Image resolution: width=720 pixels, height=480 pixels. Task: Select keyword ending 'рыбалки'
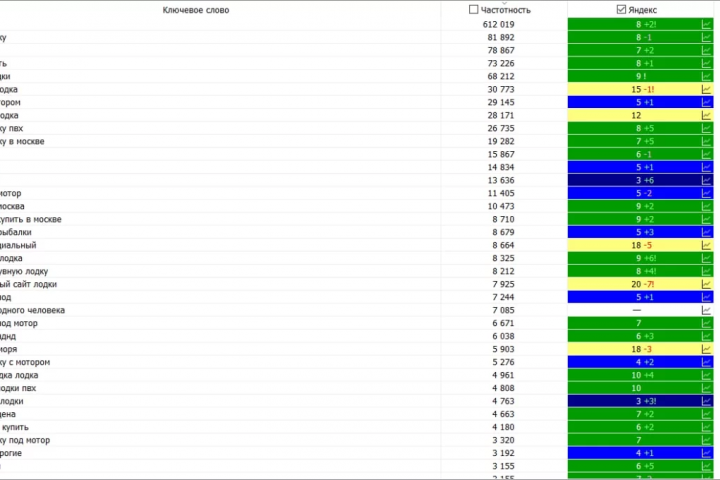pyautogui.click(x=16, y=232)
